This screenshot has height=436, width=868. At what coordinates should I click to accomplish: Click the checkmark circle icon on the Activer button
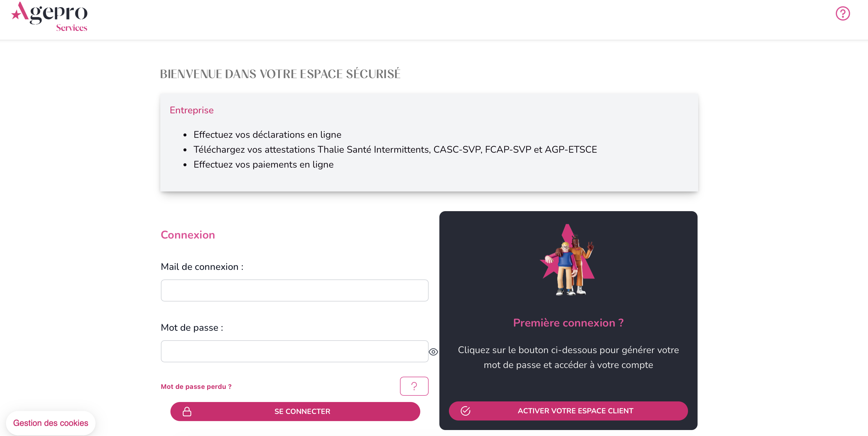[465, 411]
